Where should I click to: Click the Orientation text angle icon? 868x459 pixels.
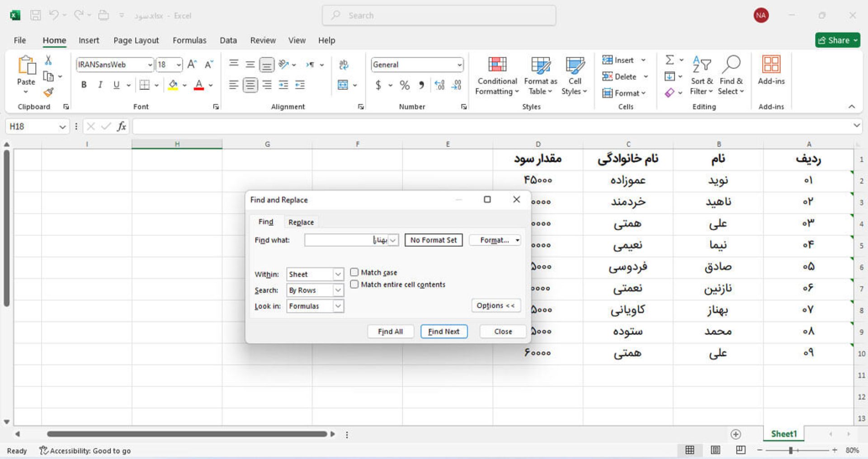283,65
